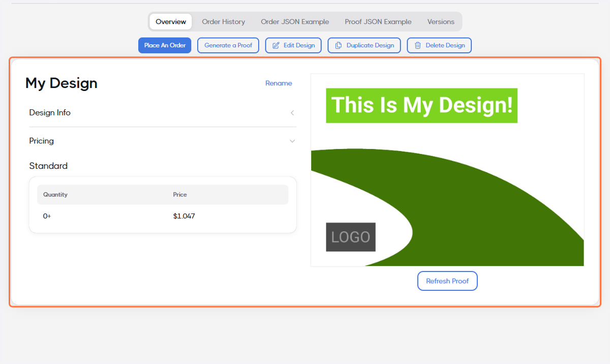Click the pencil icon on Edit Design

coord(276,45)
